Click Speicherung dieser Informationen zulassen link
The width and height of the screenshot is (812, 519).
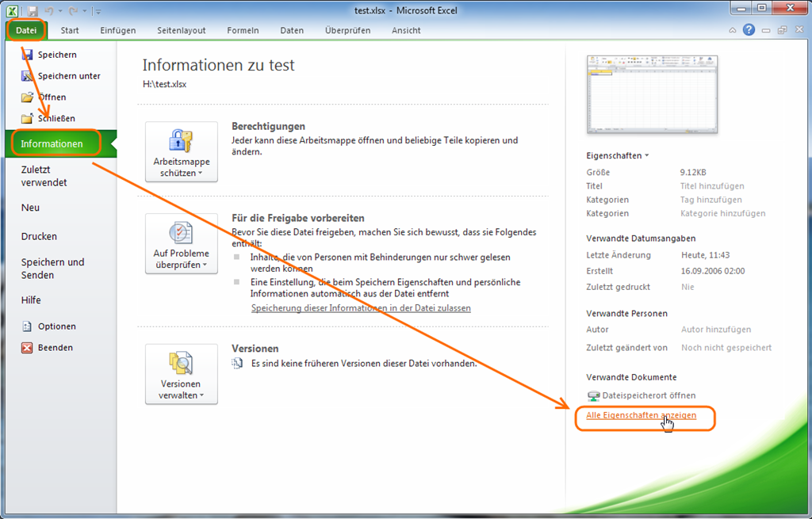[361, 307]
